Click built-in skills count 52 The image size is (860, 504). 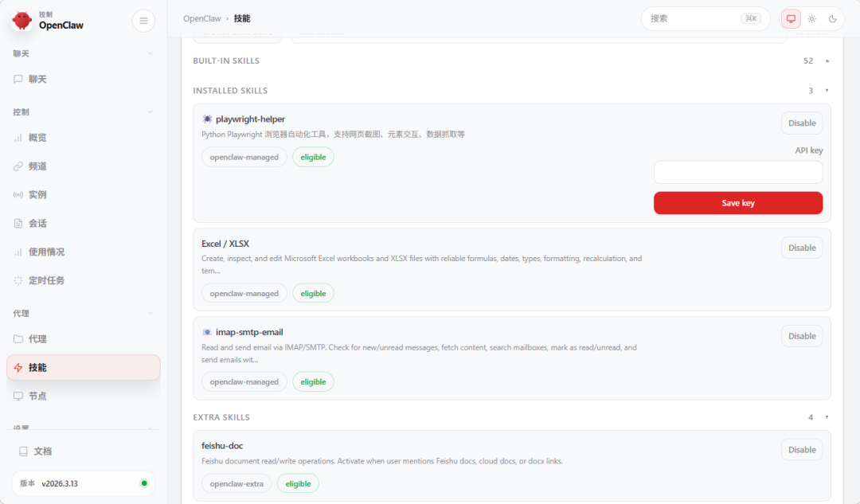(x=808, y=61)
